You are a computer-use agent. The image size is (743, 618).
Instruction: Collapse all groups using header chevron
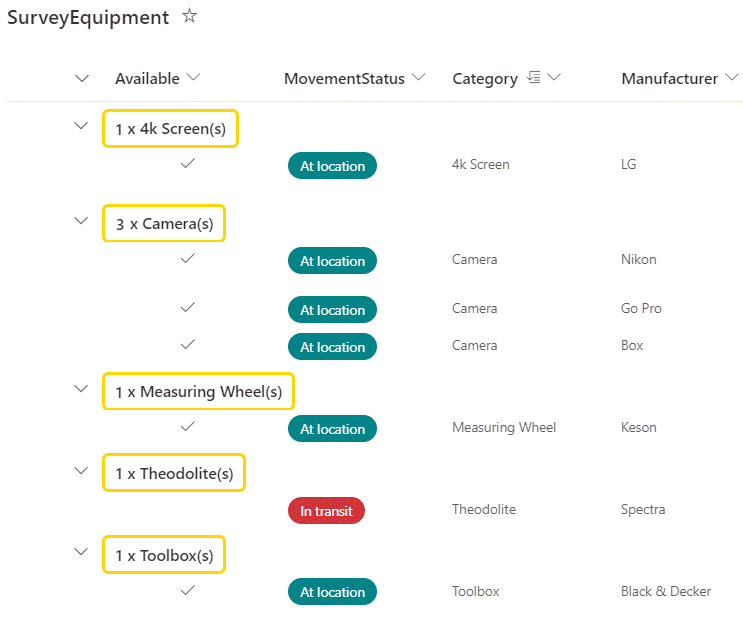81,78
